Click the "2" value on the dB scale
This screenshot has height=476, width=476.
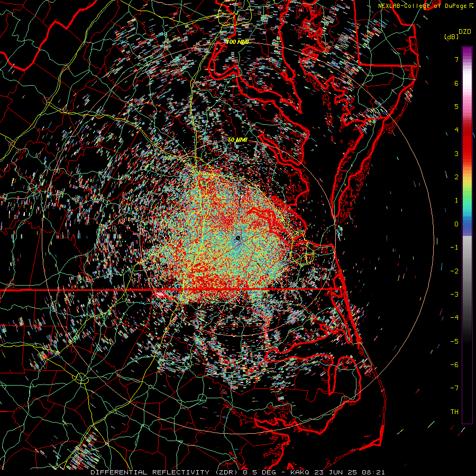pyautogui.click(x=456, y=177)
